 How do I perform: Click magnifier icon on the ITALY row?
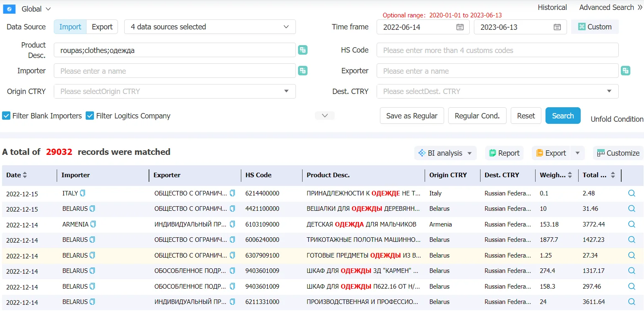632,193
